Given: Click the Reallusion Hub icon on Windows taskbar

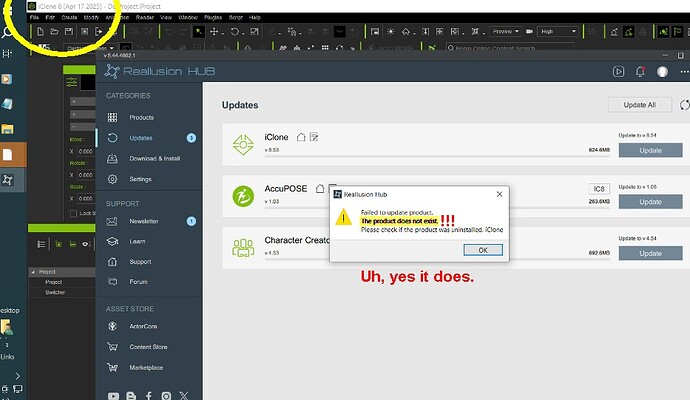Looking at the screenshot, I should point(8,180).
